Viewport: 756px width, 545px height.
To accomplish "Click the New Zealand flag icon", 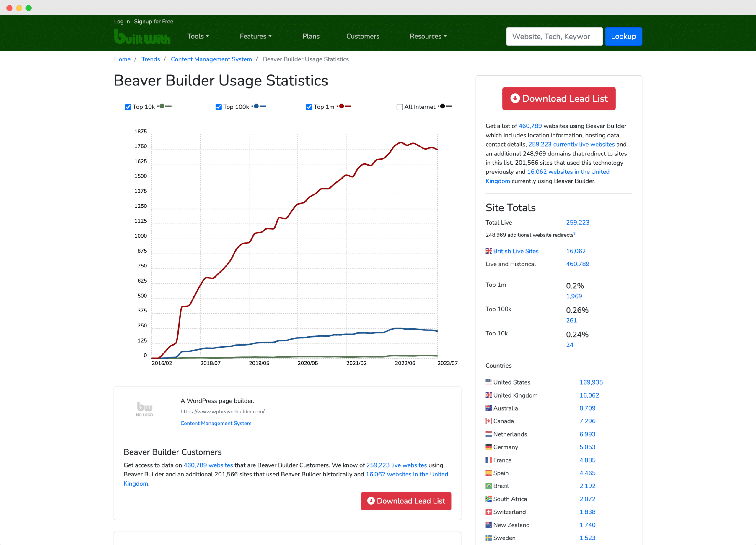I will 488,525.
